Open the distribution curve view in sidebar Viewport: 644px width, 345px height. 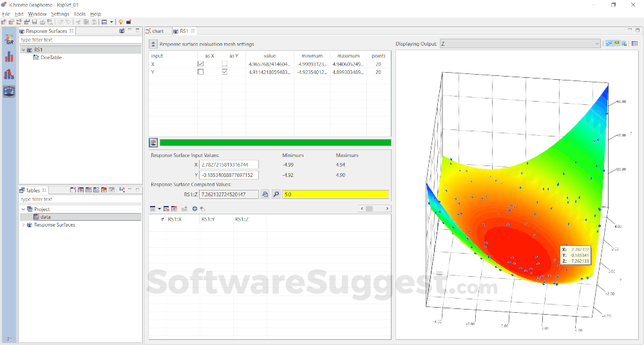click(9, 74)
